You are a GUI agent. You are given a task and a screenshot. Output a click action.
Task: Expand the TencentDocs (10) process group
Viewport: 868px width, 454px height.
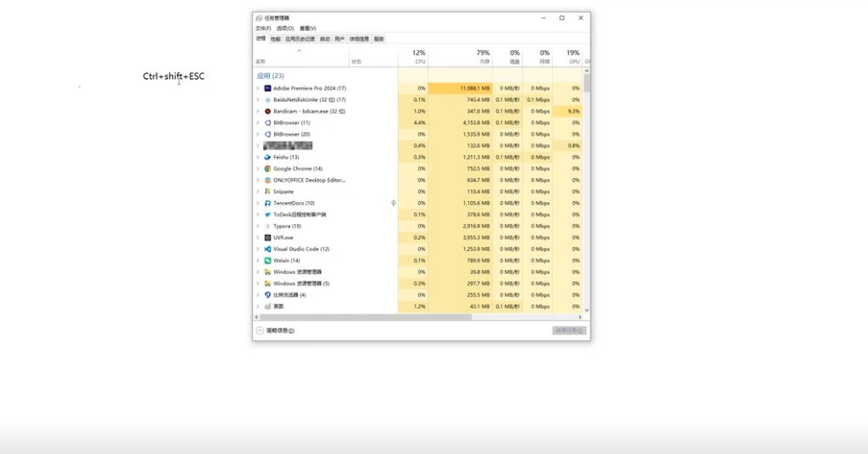(x=258, y=203)
